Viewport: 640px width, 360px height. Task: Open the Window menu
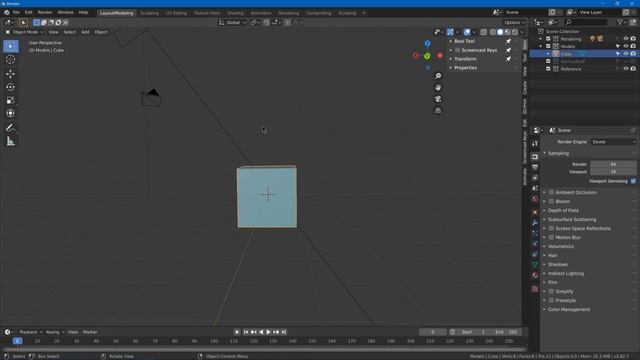[x=65, y=13]
